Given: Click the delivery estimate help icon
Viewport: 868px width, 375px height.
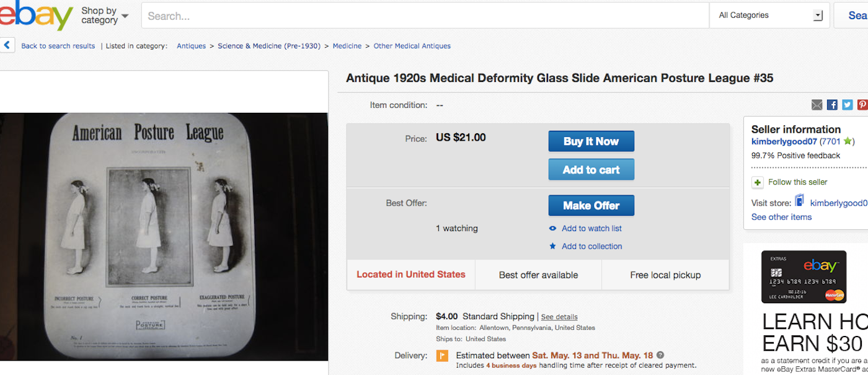Looking at the screenshot, I should tap(660, 355).
